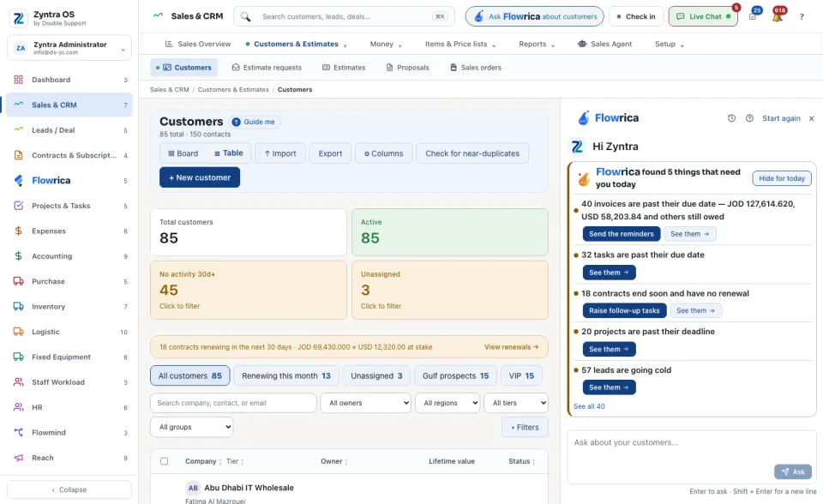Focus the Ask about your customers box

click(x=692, y=456)
